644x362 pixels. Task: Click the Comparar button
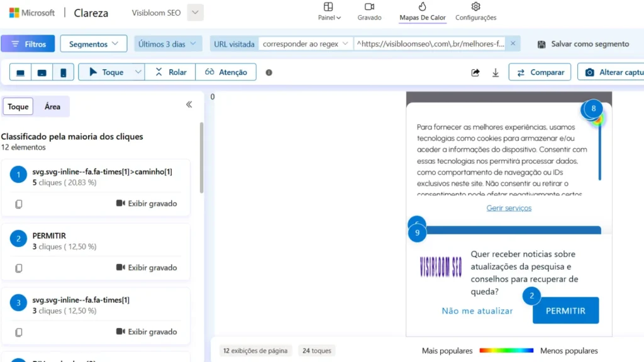pos(540,72)
